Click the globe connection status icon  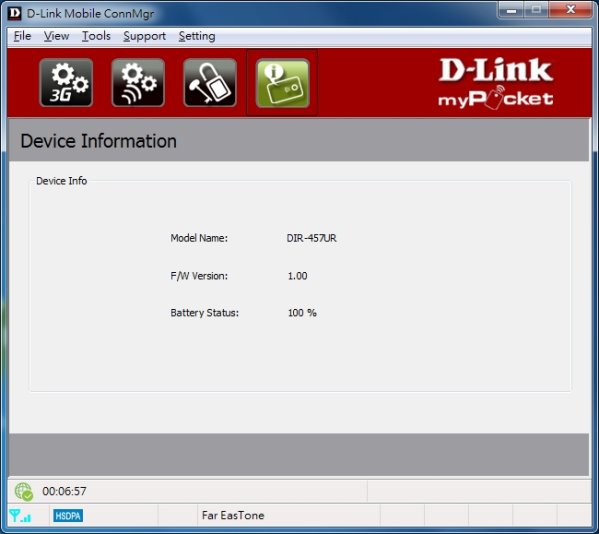[24, 491]
